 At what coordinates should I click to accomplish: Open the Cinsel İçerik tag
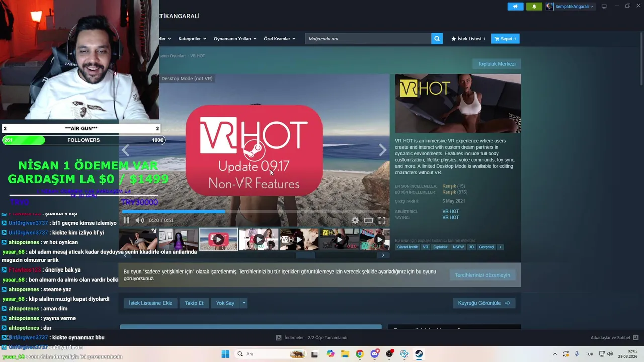(407, 247)
